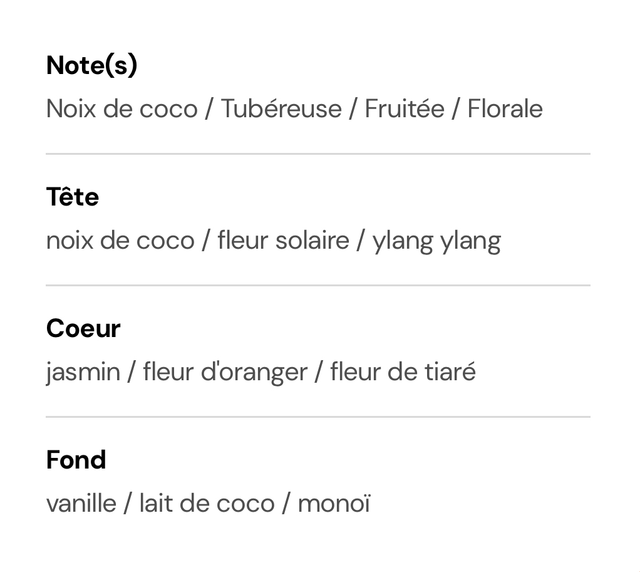The image size is (640, 572).
Task: Select the jasmin heart note
Action: pyautogui.click(x=83, y=372)
